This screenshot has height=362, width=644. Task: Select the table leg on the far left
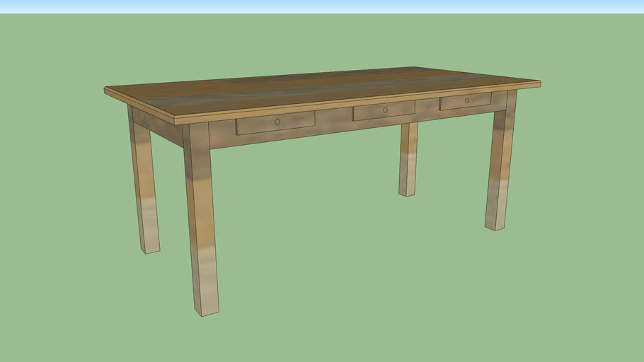coord(144,184)
